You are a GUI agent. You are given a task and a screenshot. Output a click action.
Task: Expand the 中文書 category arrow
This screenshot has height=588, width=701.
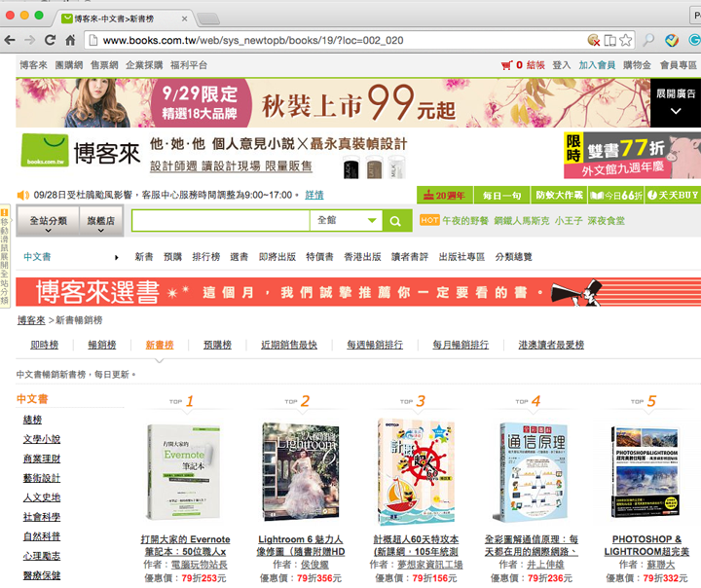pyautogui.click(x=116, y=257)
